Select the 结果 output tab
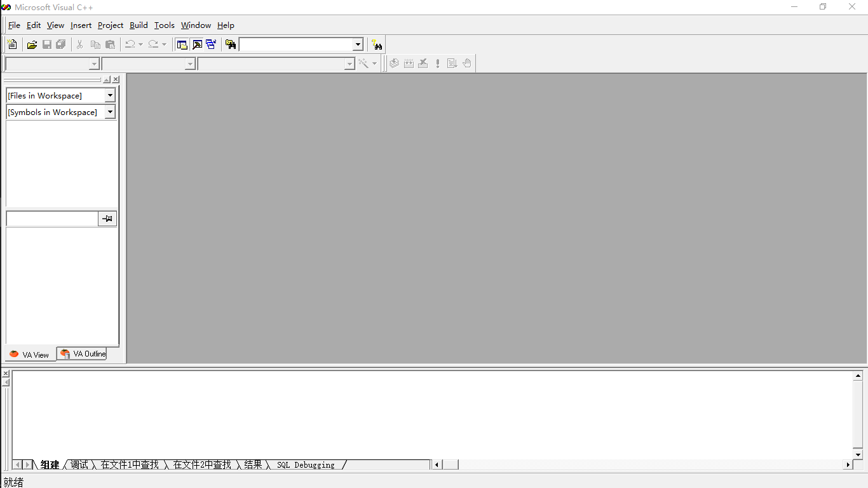The height and width of the screenshot is (488, 868). [x=253, y=465]
